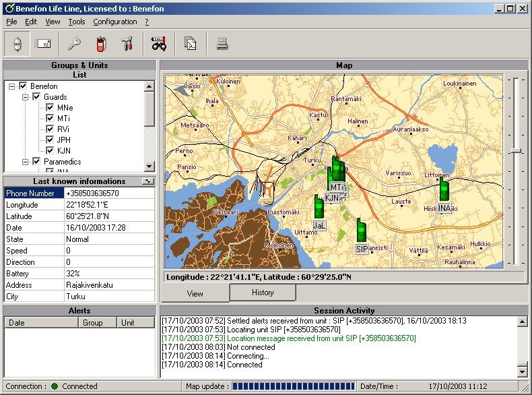
Task: Click the 'Not connected' session log line
Action: tap(218, 347)
